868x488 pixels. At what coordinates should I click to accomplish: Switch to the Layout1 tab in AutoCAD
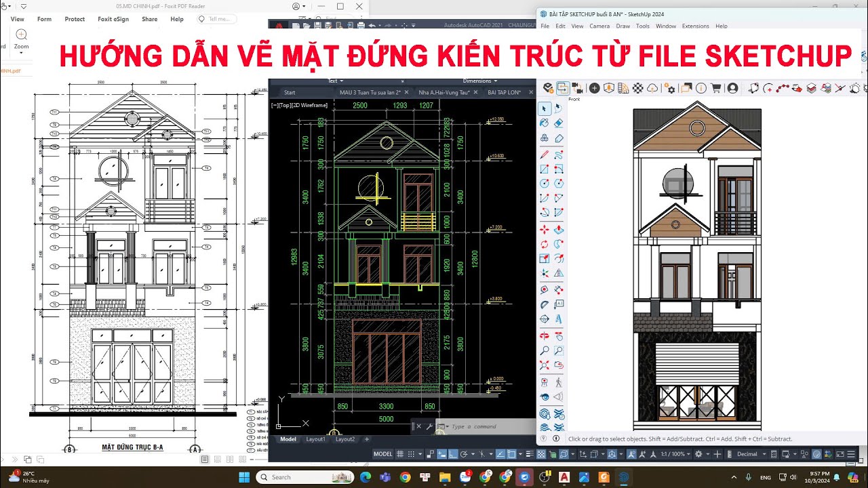click(316, 439)
